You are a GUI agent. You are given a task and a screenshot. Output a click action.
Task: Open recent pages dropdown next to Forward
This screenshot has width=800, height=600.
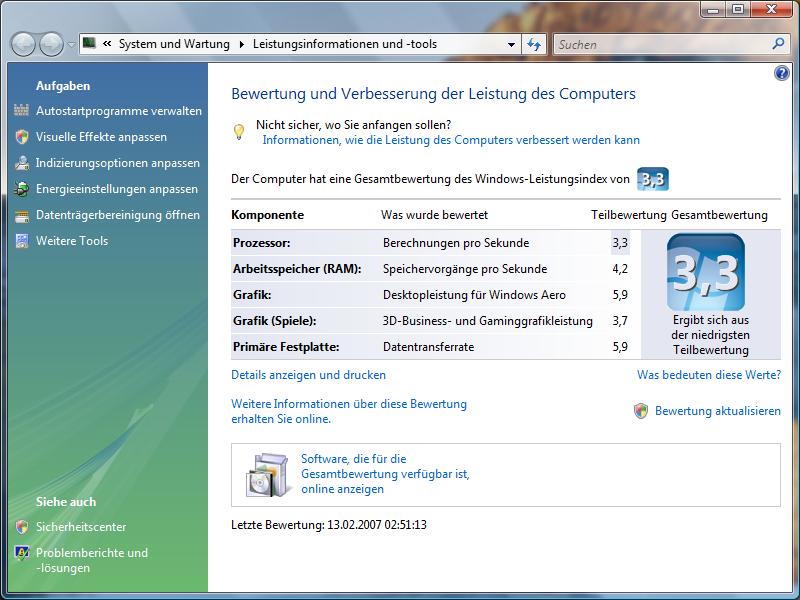click(71, 44)
